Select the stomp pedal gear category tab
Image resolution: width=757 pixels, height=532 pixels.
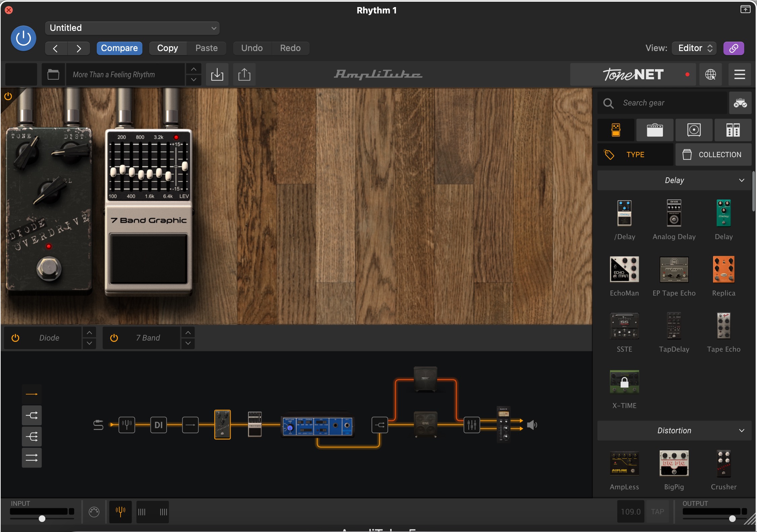coord(616,130)
